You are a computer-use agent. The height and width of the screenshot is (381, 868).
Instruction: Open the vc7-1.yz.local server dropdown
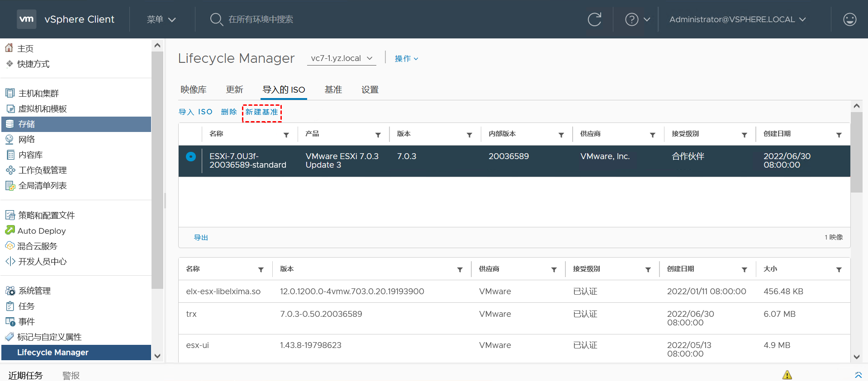342,58
